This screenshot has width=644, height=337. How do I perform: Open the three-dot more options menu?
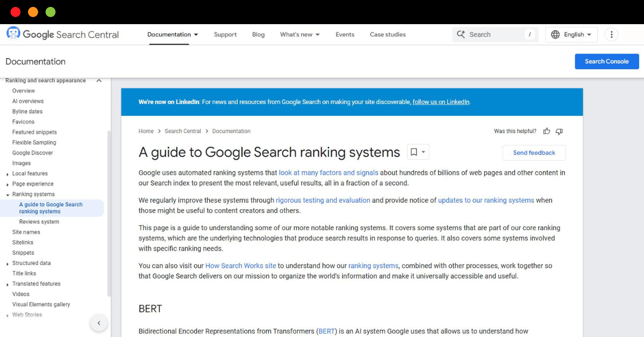coord(611,34)
